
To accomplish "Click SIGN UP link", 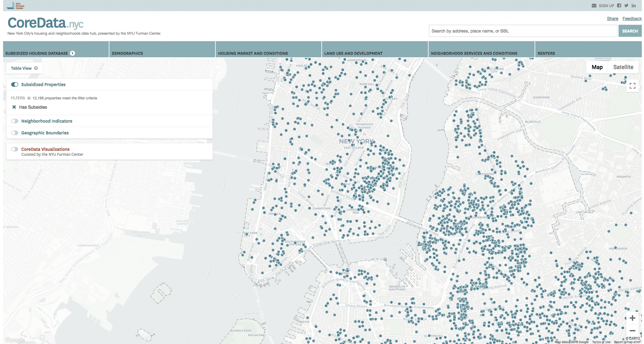I will (x=606, y=5).
